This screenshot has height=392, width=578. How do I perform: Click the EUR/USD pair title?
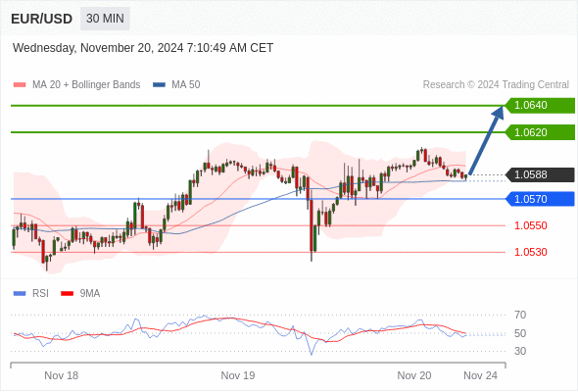[x=42, y=19]
